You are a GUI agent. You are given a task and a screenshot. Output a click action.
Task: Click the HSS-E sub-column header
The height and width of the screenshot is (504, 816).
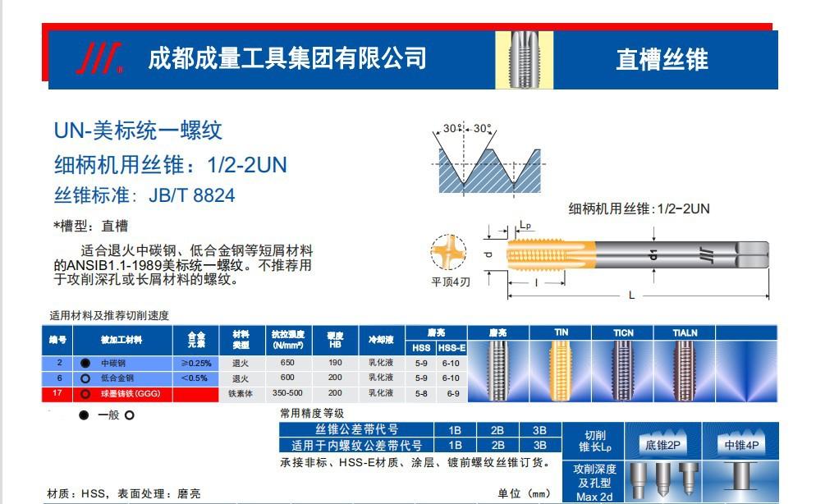[x=451, y=348]
